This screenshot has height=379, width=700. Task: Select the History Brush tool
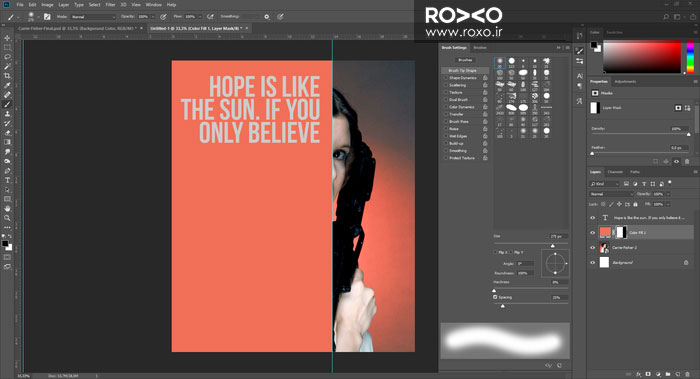[7, 123]
